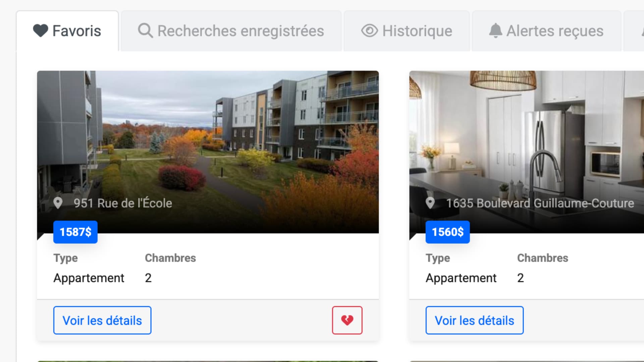Screen dimensions: 644x362
Task: Switch to Recherches enregistrées tab
Action: click(x=231, y=31)
